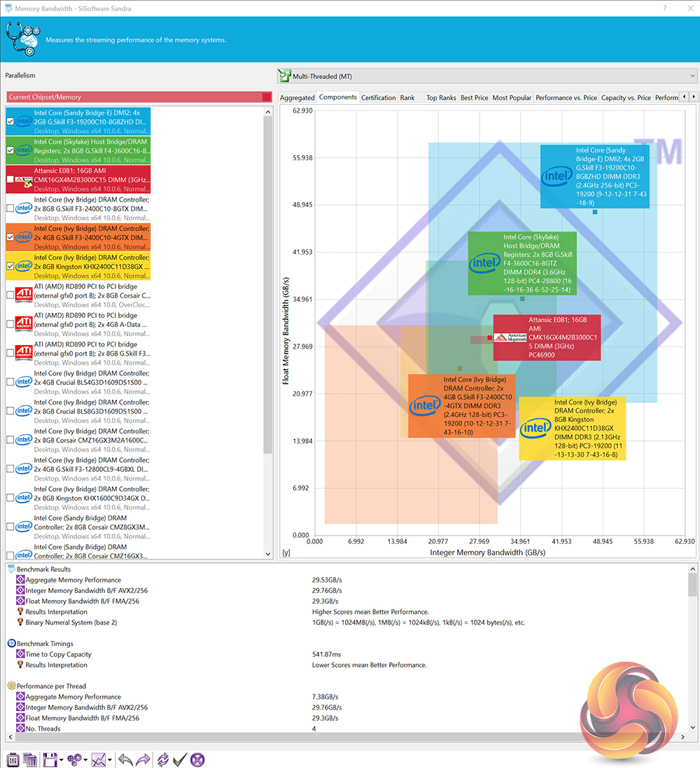Viewport: 700px width, 768px height.
Task: Uncheck Ivy Bridge G.Skill F3-2400C10-4GTX entry
Action: click(10, 237)
